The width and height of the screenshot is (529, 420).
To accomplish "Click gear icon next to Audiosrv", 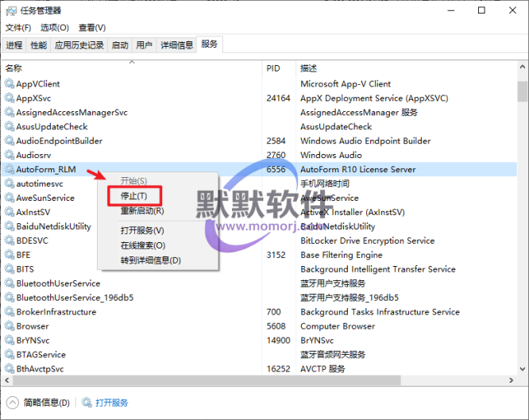I will click(10, 156).
